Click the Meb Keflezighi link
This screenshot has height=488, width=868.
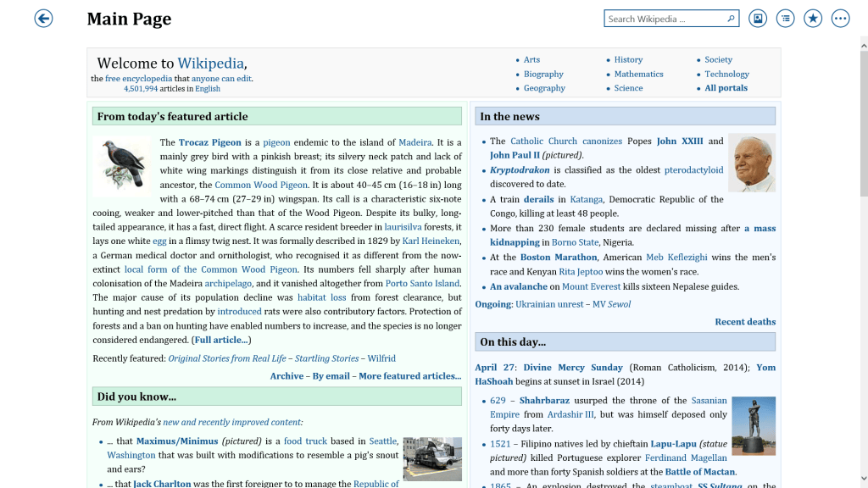point(676,257)
